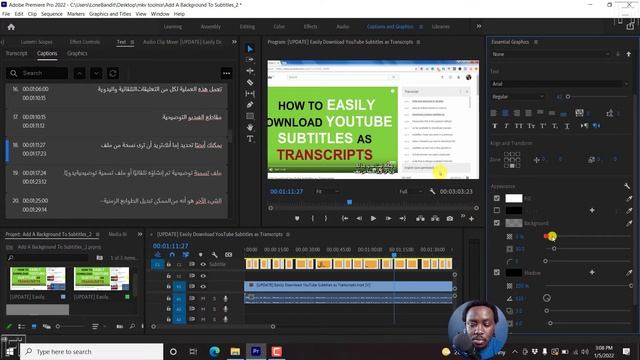Image resolution: width=640 pixels, height=360 pixels.
Task: Open the Program monitor Button Editor plus
Action: pyautogui.click(x=471, y=219)
